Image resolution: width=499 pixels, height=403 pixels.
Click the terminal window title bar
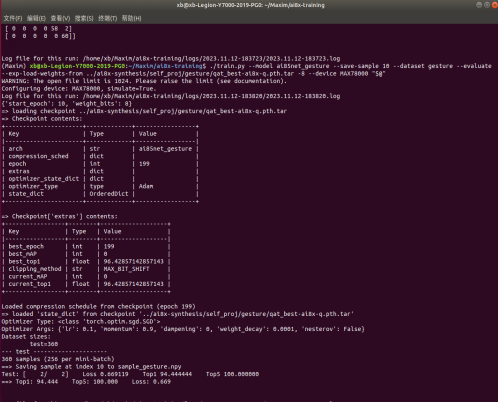click(250, 5)
